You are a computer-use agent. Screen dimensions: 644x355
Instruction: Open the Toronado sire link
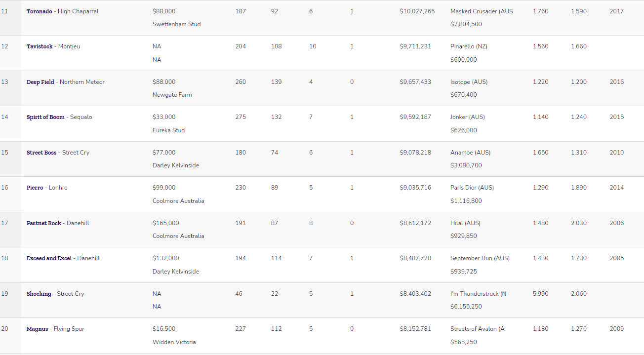tap(40, 11)
